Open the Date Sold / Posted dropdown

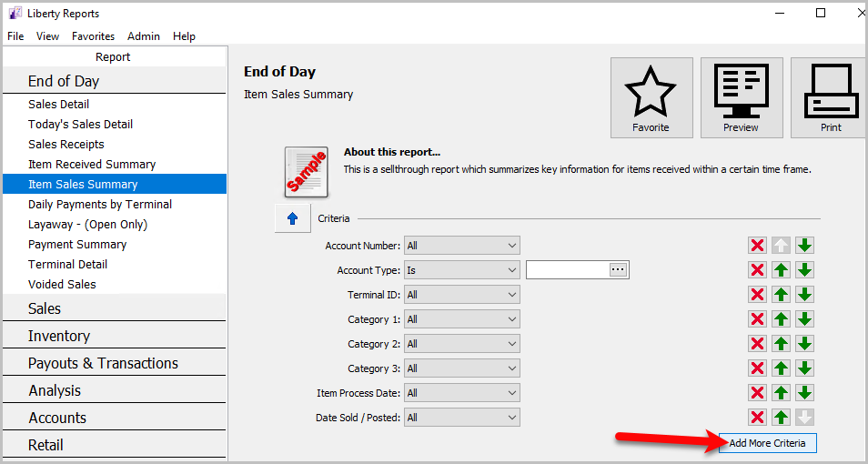[462, 418]
